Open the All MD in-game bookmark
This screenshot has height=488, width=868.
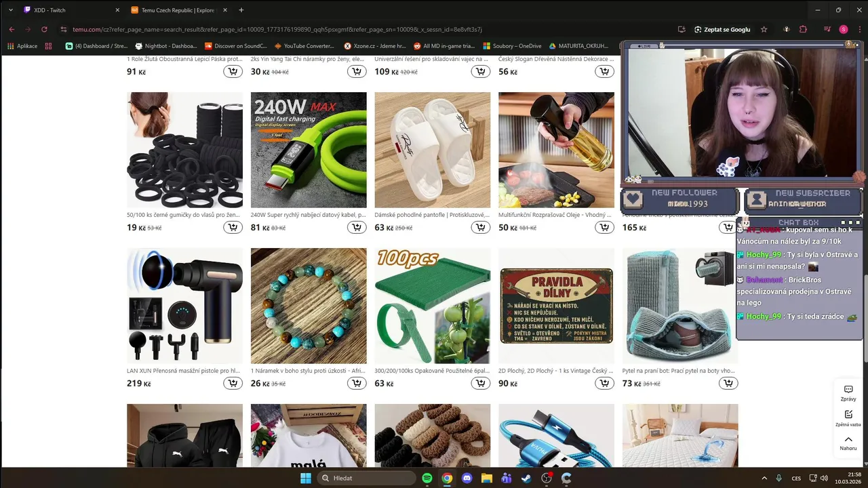click(444, 46)
